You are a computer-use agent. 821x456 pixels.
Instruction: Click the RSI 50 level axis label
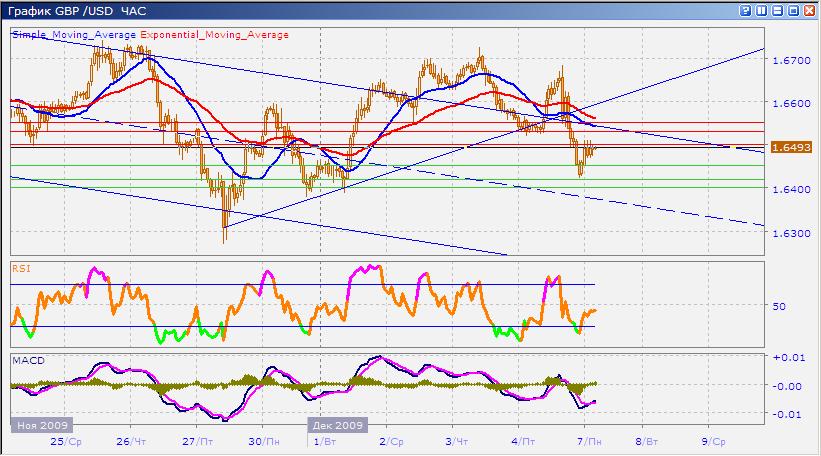[x=778, y=306]
